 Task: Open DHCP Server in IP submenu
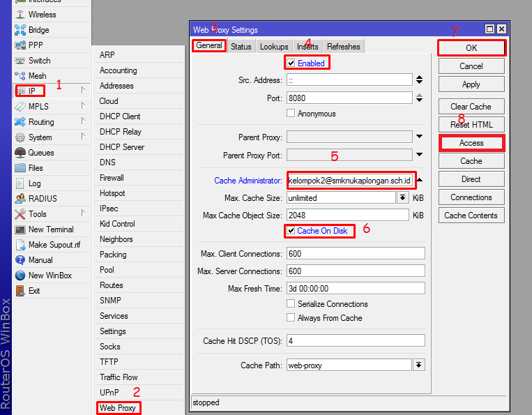point(122,147)
